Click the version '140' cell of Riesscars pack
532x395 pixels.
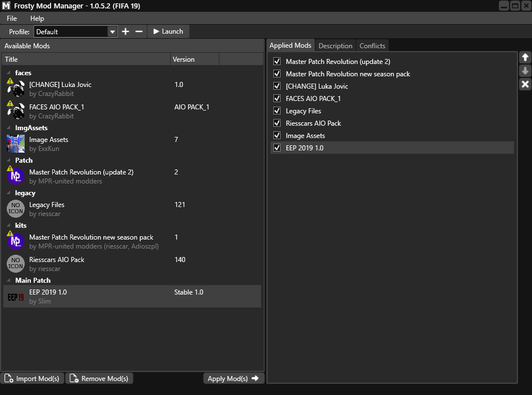click(x=180, y=260)
